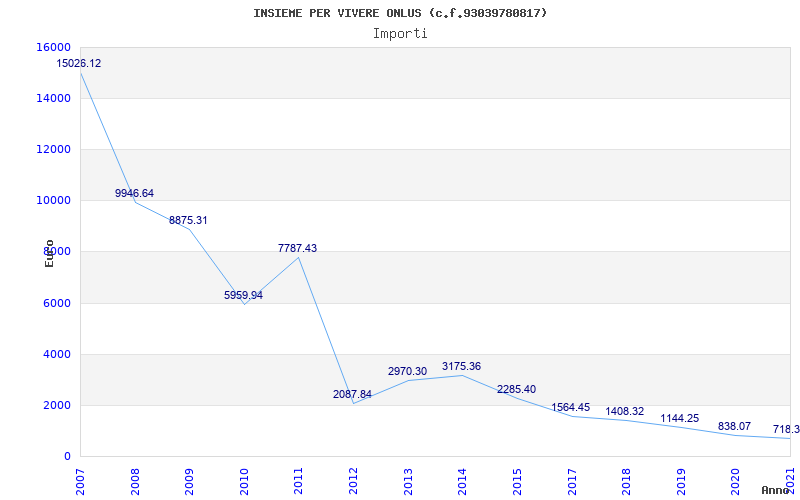The image size is (800, 500).
Task: Select the 2285.40 data label
Action: tap(516, 389)
